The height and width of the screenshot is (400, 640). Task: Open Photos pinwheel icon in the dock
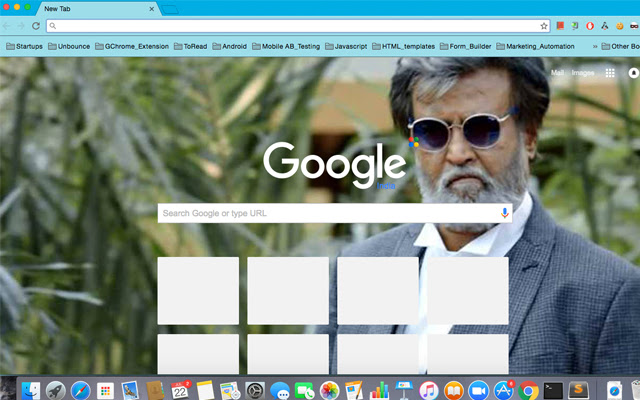click(329, 391)
